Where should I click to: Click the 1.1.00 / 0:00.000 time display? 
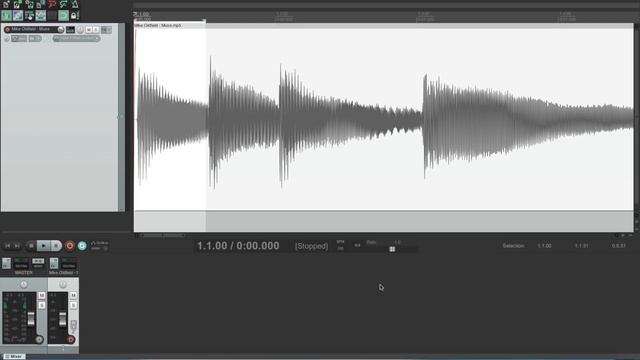(x=238, y=246)
